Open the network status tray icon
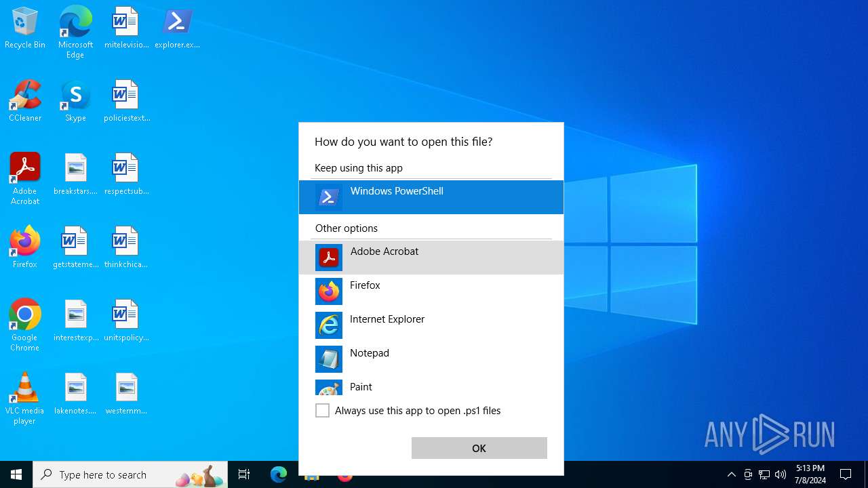The height and width of the screenshot is (488, 868). (x=764, y=474)
